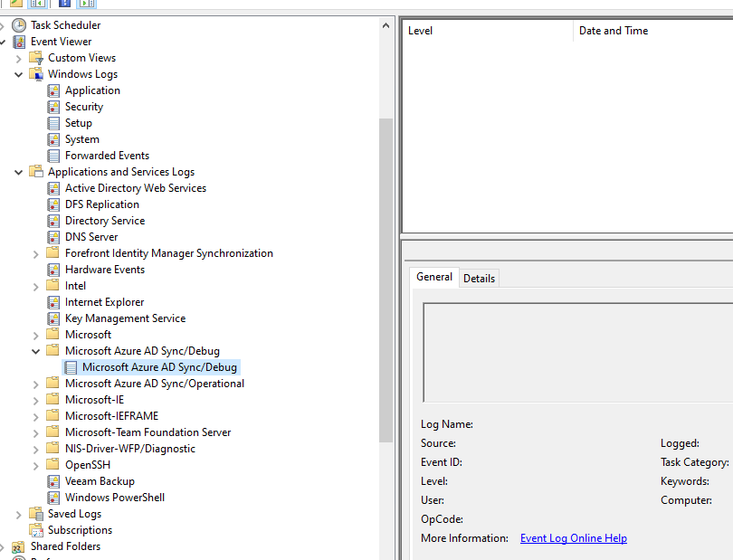Screen dimensions: 733x560
Task: Select the Microsoft-IEFRAME folder label
Action: pos(111,416)
